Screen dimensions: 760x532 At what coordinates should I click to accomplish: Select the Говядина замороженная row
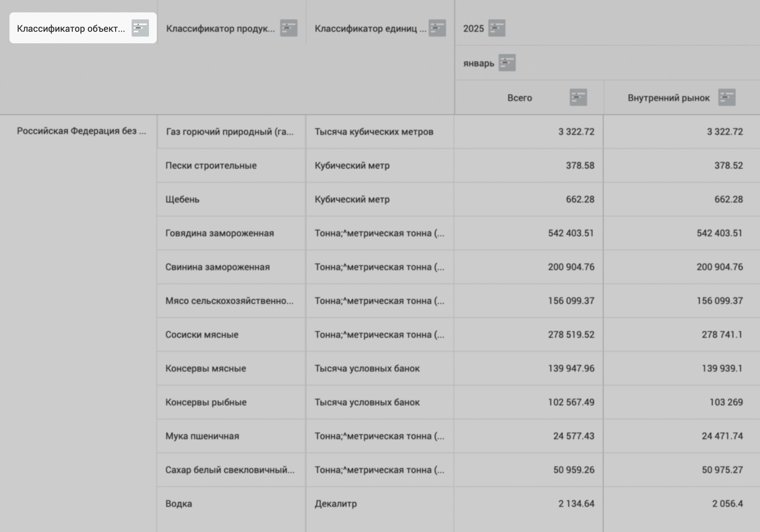(x=220, y=233)
